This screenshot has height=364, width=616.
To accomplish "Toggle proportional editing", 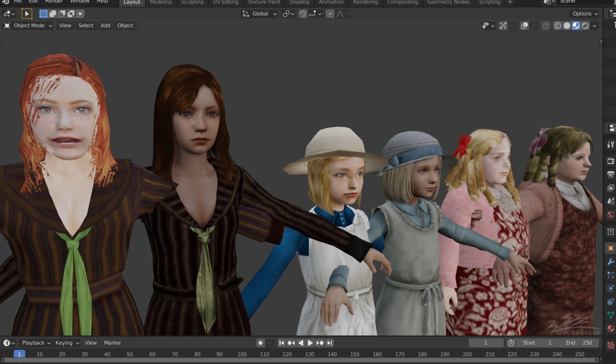I will [330, 14].
